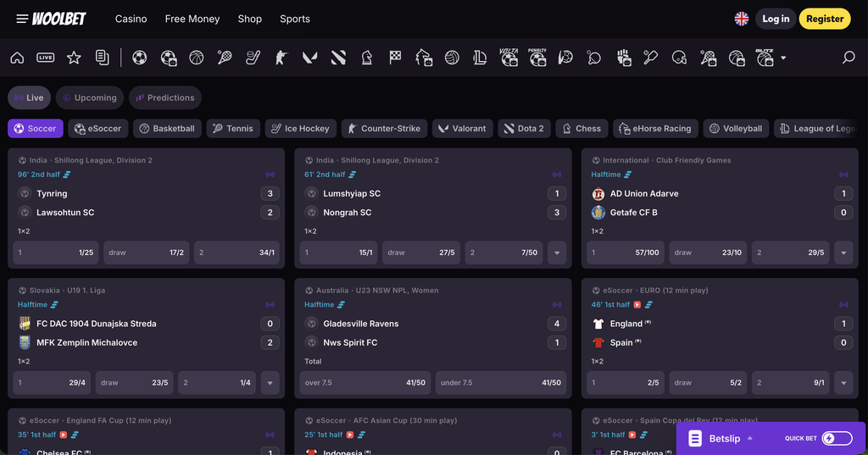Image resolution: width=868 pixels, height=455 pixels.
Task: Open the Getafe CF B team name
Action: point(634,213)
